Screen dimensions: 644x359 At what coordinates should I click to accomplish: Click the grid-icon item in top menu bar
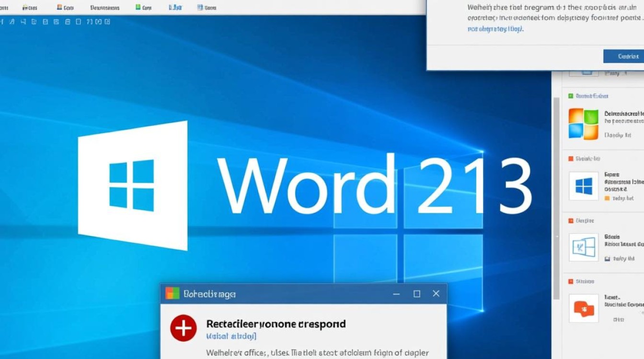tap(207, 8)
